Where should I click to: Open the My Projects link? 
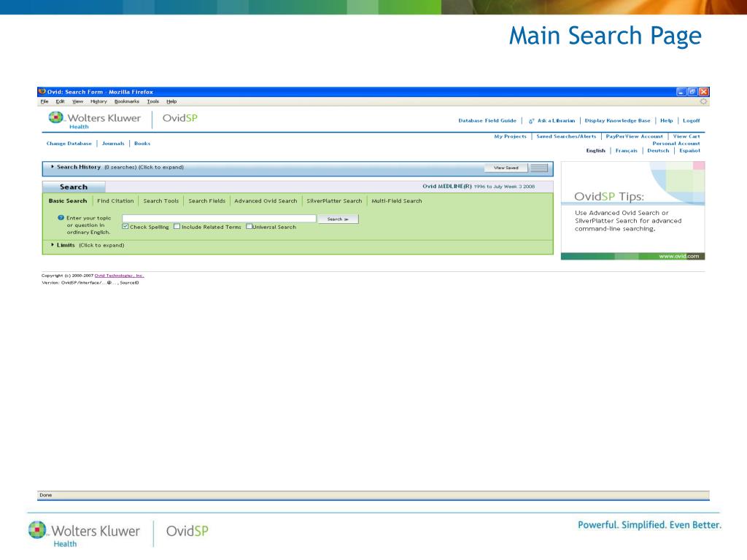510,136
